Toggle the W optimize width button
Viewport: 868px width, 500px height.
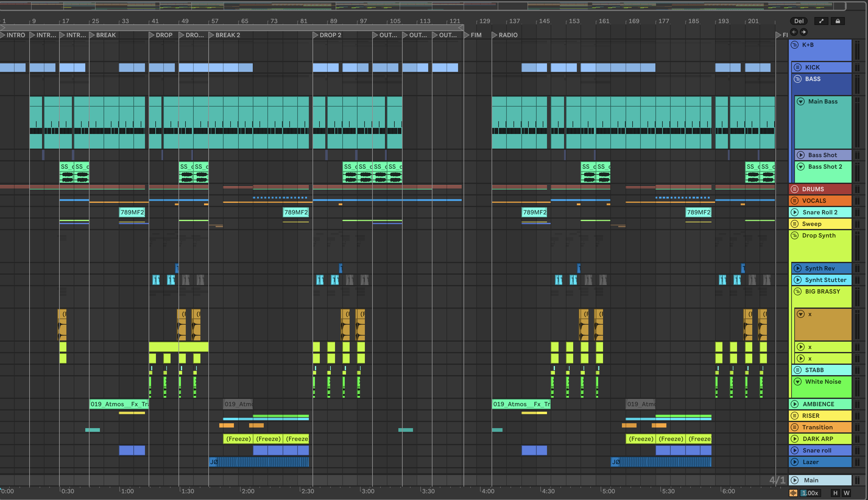(846, 493)
